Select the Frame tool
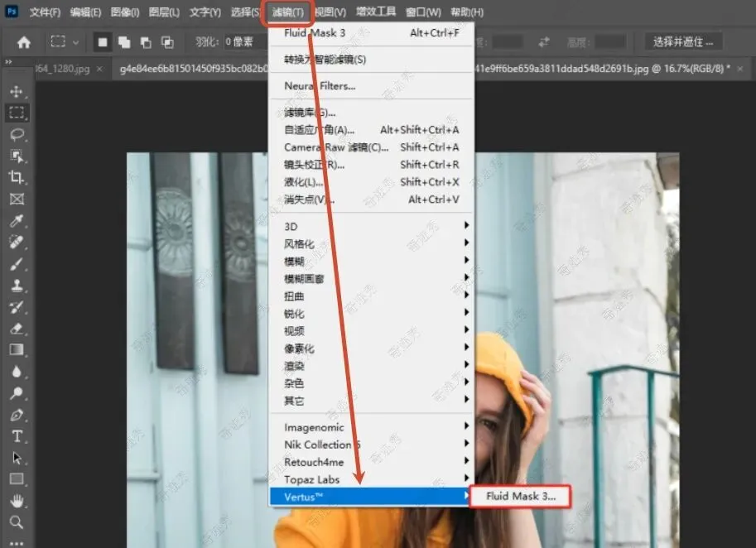Viewport: 756px width, 548px height. tap(17, 199)
